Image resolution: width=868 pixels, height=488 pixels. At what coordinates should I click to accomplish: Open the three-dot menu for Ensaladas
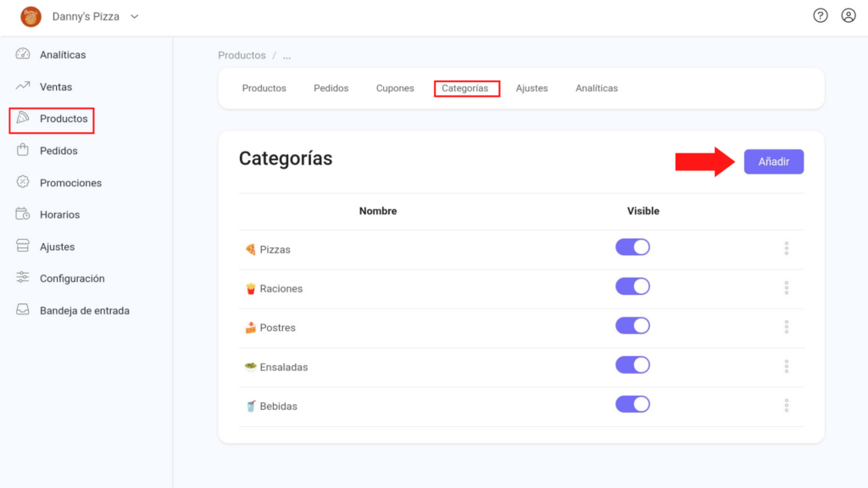[x=786, y=366]
